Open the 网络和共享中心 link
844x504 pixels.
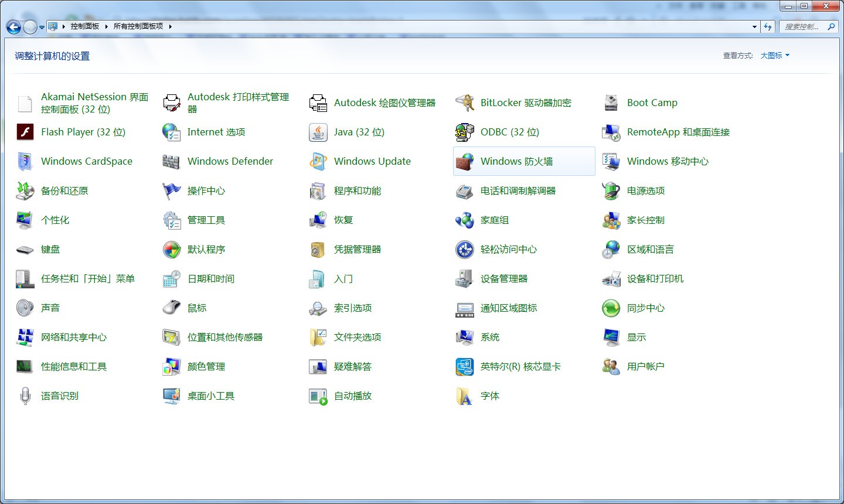(x=74, y=338)
